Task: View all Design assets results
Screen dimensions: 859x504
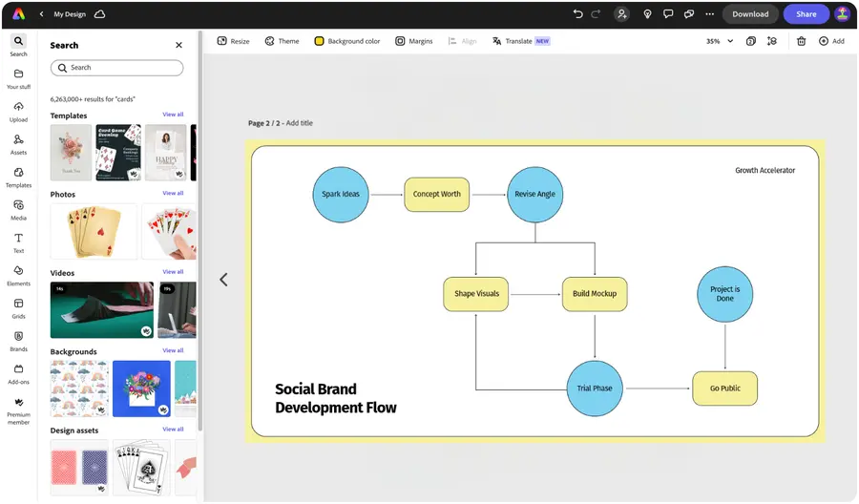Action: (x=173, y=430)
